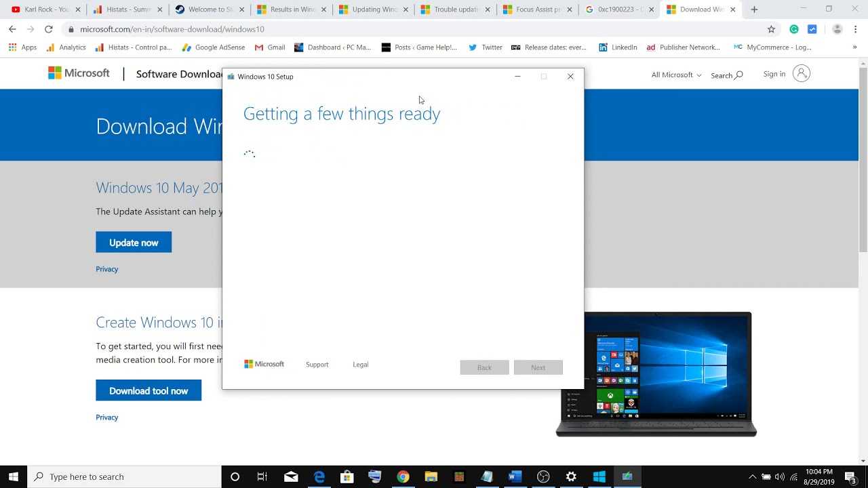Click the Microsoft logo in the Setup dialog
The width and height of the screenshot is (868, 488).
(264, 364)
